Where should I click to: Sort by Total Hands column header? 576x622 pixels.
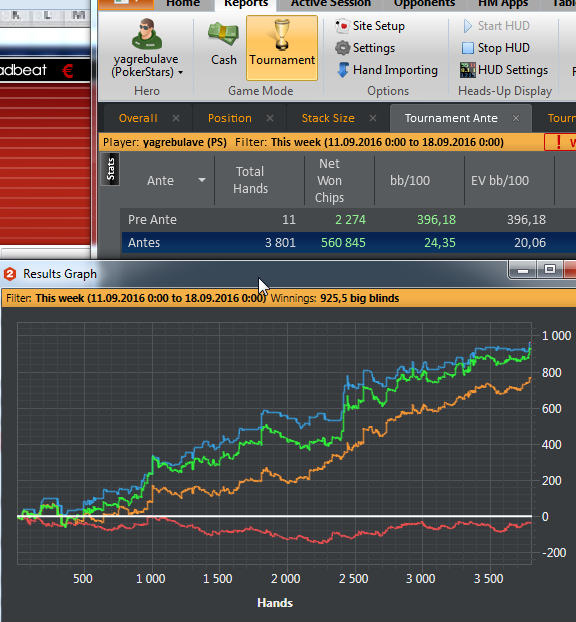pyautogui.click(x=250, y=180)
